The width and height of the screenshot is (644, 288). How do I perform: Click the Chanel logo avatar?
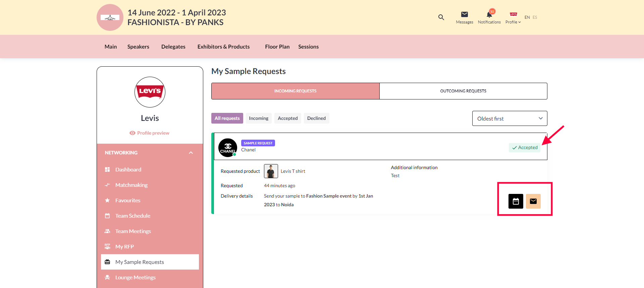[228, 148]
